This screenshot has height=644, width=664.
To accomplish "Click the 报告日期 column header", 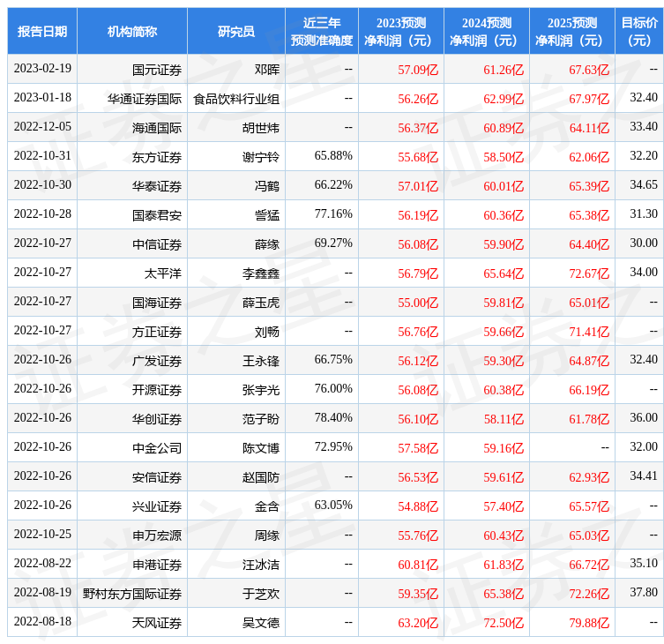I will click(x=42, y=31).
